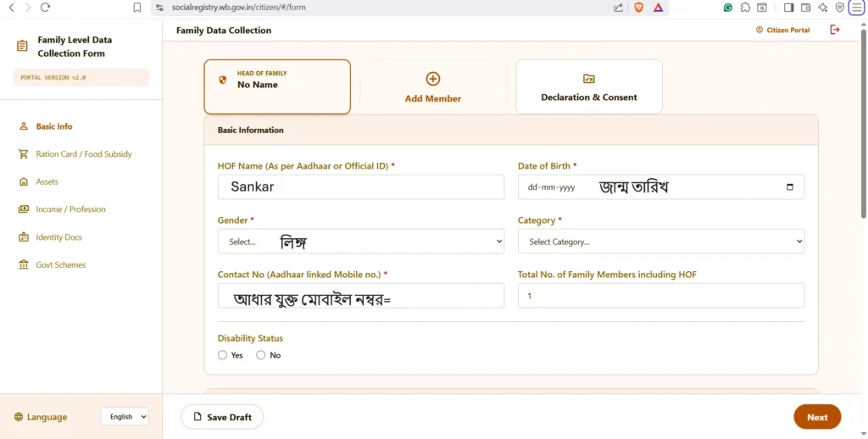
Task: Click the Next button
Action: 817,417
